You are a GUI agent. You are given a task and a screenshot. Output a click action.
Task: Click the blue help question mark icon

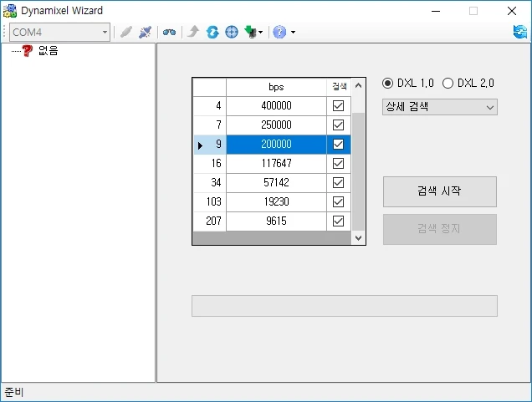[279, 32]
